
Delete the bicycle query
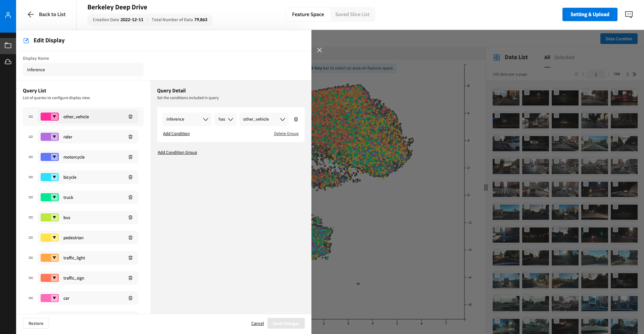[x=131, y=177]
